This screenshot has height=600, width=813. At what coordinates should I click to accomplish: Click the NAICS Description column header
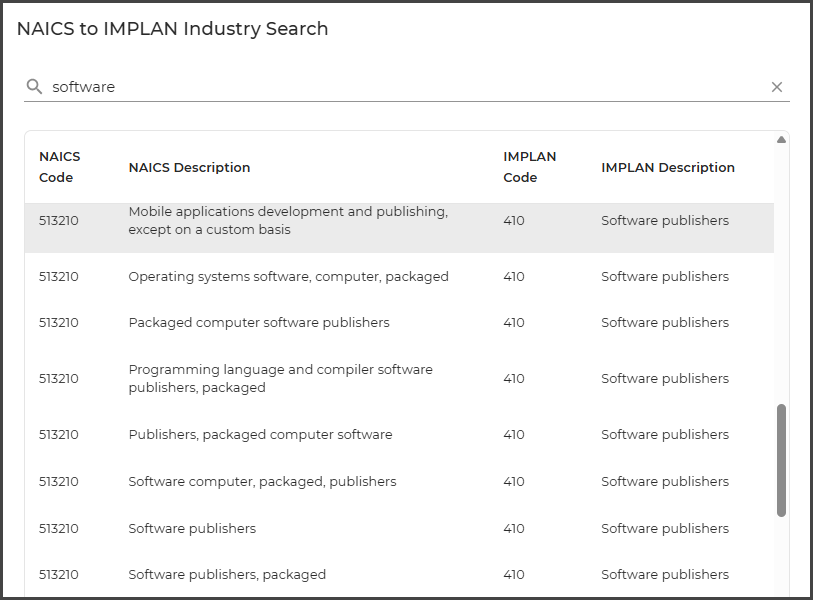(x=189, y=168)
